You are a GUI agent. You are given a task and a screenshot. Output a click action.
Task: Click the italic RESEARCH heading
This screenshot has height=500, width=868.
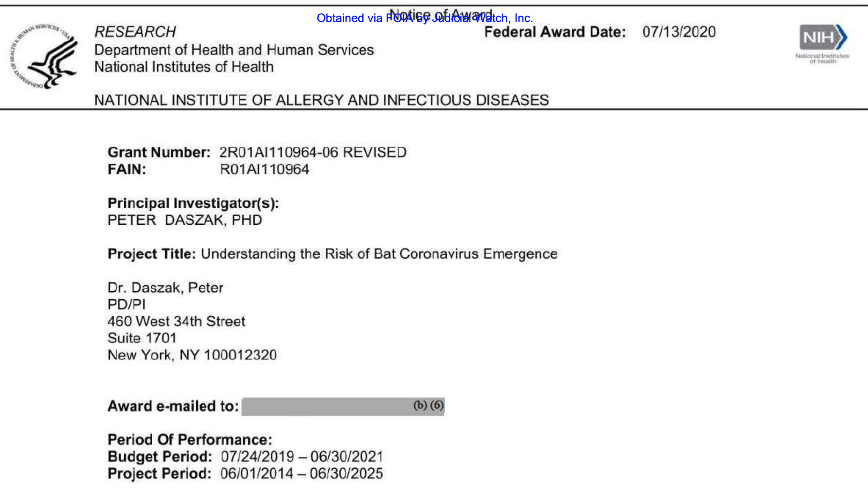135,32
